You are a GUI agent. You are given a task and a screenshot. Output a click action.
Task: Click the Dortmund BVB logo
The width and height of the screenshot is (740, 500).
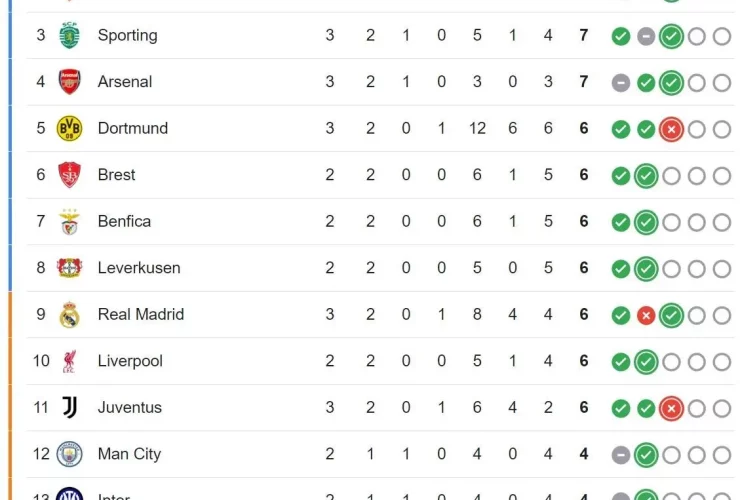(x=69, y=128)
